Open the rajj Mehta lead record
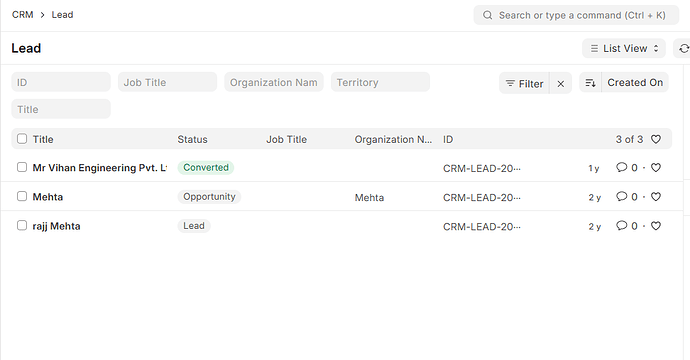 click(56, 226)
